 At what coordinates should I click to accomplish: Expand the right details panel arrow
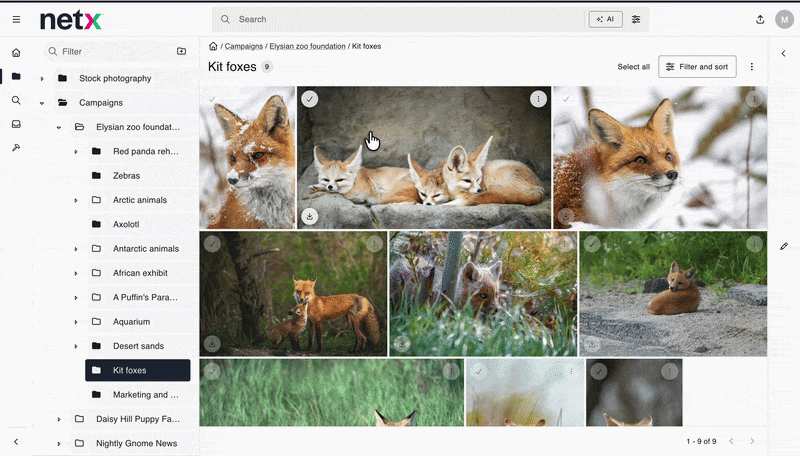783,53
